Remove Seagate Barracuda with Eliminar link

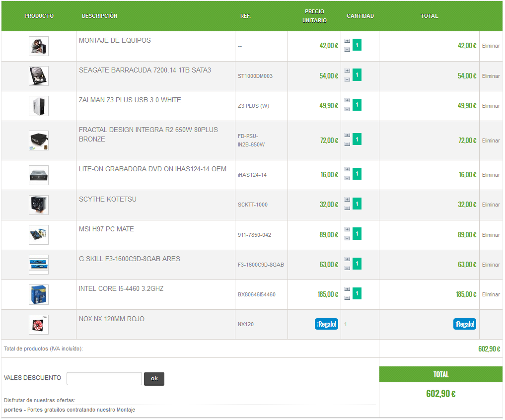(x=491, y=76)
